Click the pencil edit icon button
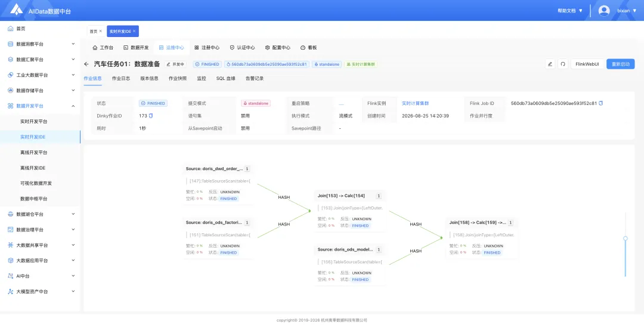This screenshot has width=644, height=327. click(550, 64)
